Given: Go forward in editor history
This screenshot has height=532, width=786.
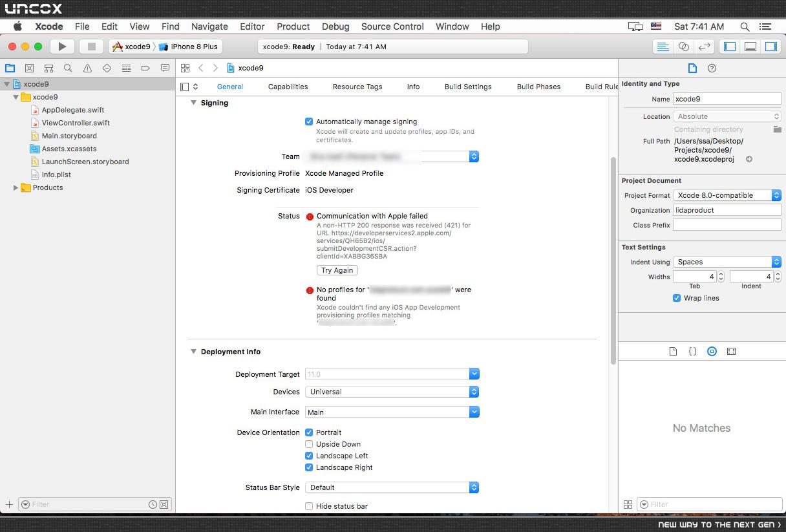Looking at the screenshot, I should [x=215, y=68].
